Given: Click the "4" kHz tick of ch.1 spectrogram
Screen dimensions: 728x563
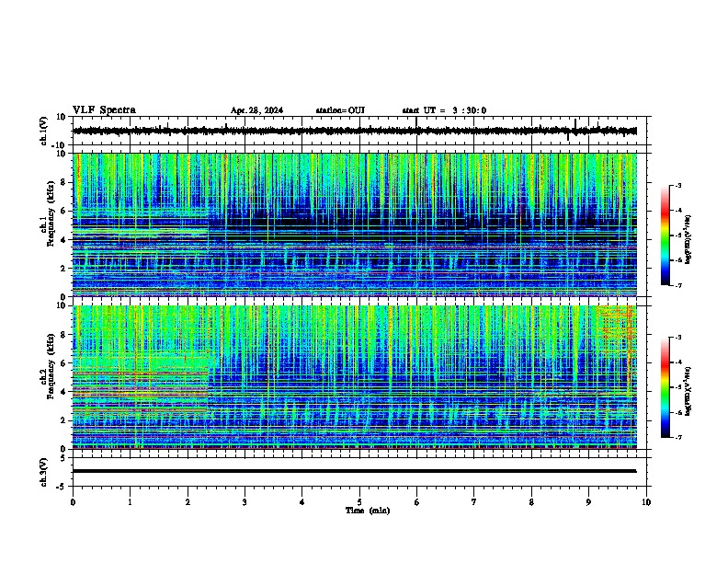Looking at the screenshot, I should click(63, 240).
